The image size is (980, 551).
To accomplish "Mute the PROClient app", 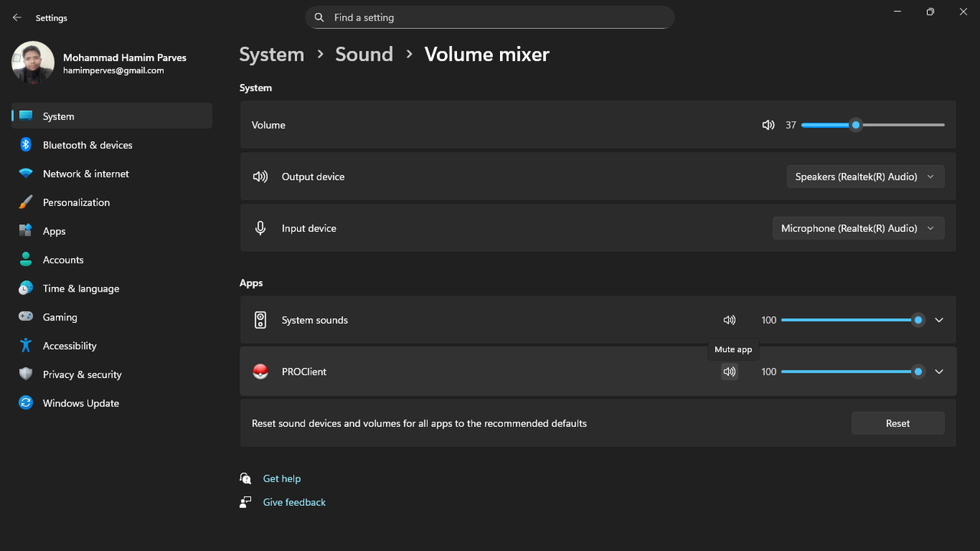I will [x=729, y=372].
